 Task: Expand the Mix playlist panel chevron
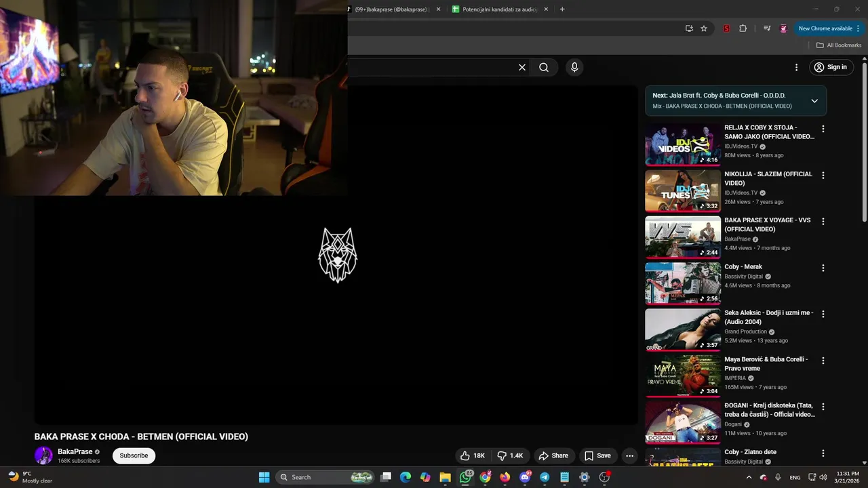tap(814, 101)
